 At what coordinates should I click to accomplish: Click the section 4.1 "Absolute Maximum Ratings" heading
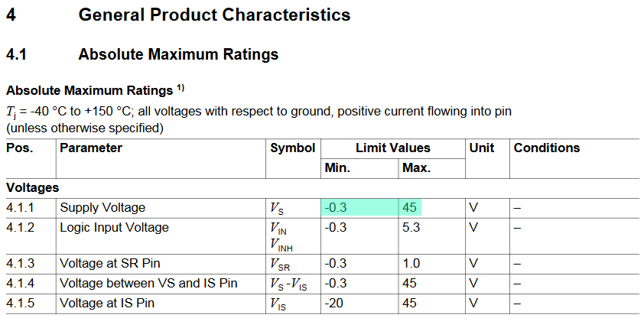pos(178,54)
